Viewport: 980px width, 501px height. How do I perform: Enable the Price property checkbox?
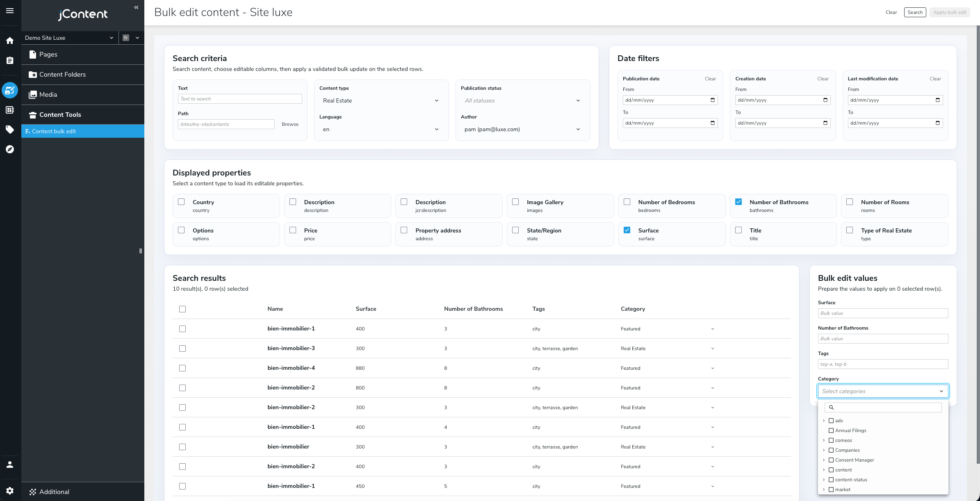click(x=293, y=230)
